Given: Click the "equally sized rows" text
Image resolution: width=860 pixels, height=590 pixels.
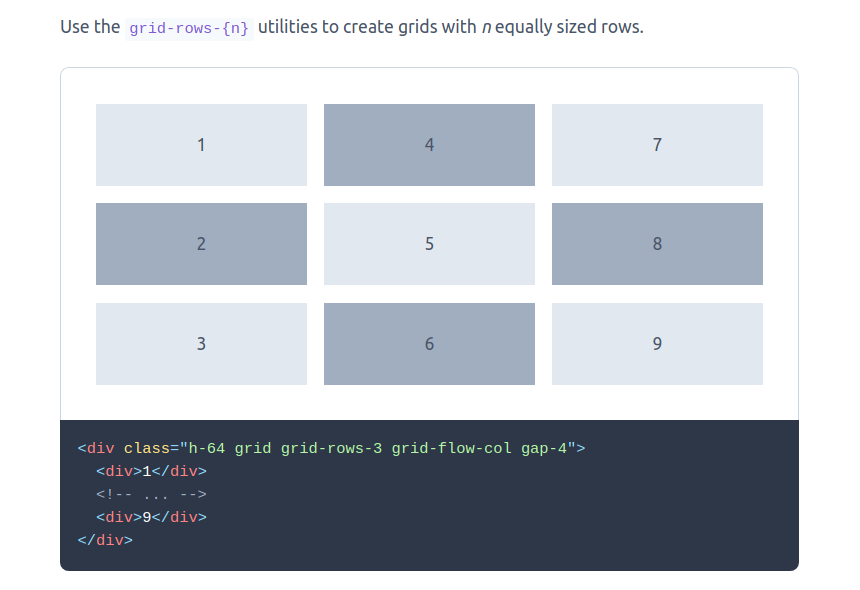Looking at the screenshot, I should (x=568, y=27).
